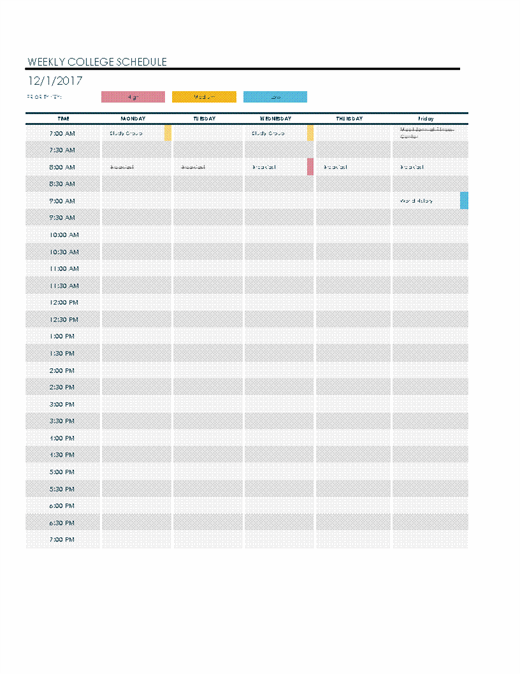Select the 6:00 PM time label

62,506
